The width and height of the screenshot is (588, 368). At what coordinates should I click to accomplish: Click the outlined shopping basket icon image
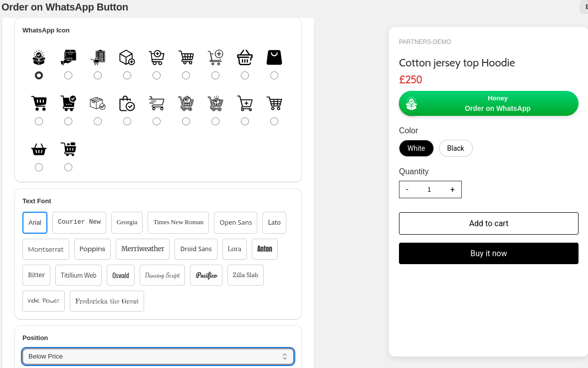245,57
